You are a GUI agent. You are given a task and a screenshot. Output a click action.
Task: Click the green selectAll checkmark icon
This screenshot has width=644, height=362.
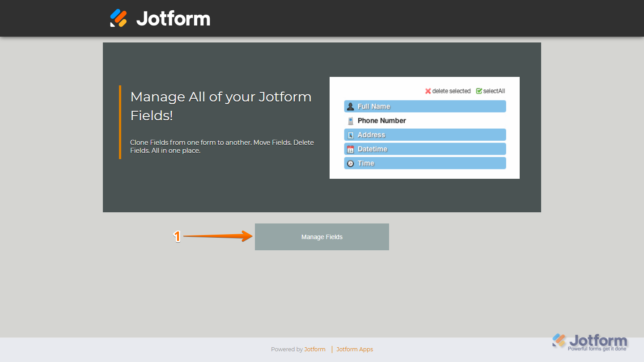(479, 91)
